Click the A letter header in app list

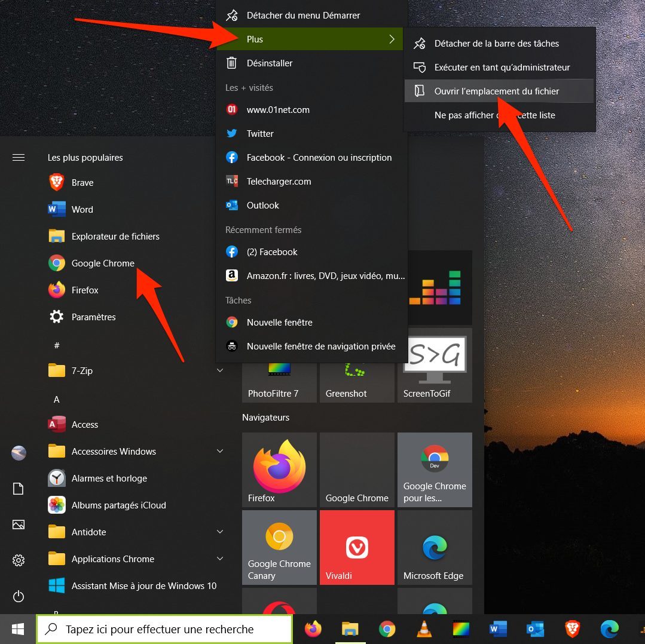point(57,400)
